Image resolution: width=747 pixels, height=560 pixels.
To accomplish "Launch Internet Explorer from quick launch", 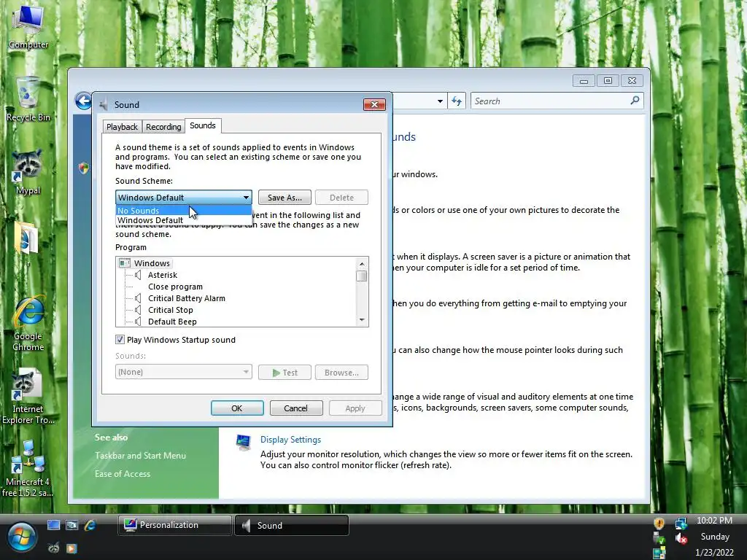I will (x=90, y=525).
